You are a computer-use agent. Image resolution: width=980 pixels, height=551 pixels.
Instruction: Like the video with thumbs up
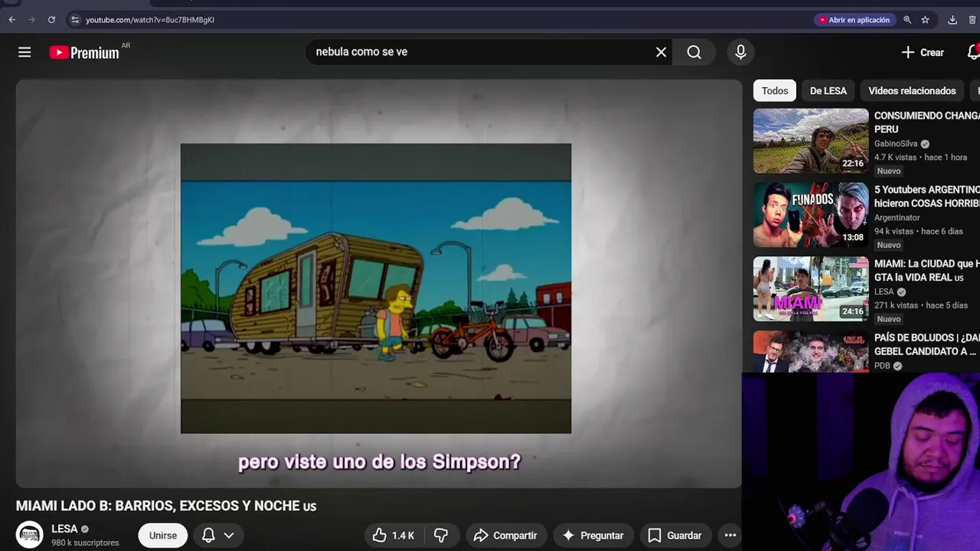tap(394, 535)
